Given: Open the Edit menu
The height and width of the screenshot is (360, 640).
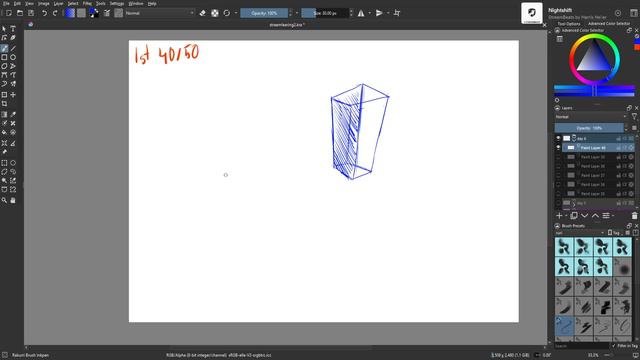Looking at the screenshot, I should coord(17,3).
